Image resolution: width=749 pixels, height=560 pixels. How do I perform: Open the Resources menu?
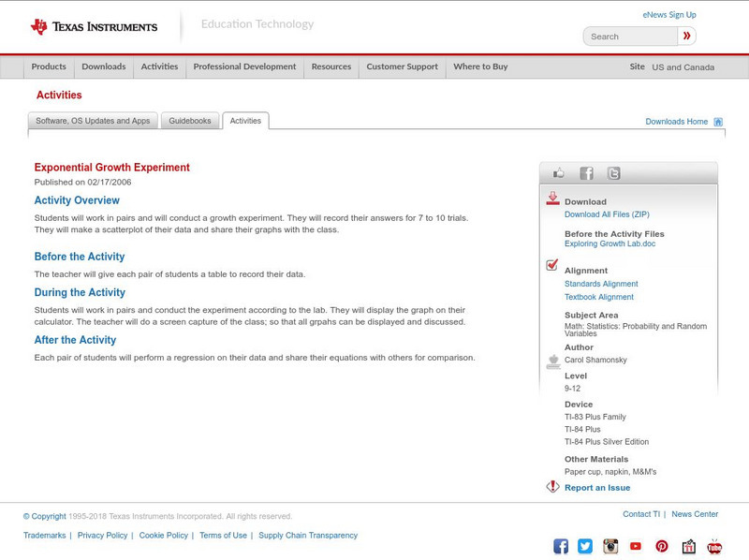(x=331, y=66)
